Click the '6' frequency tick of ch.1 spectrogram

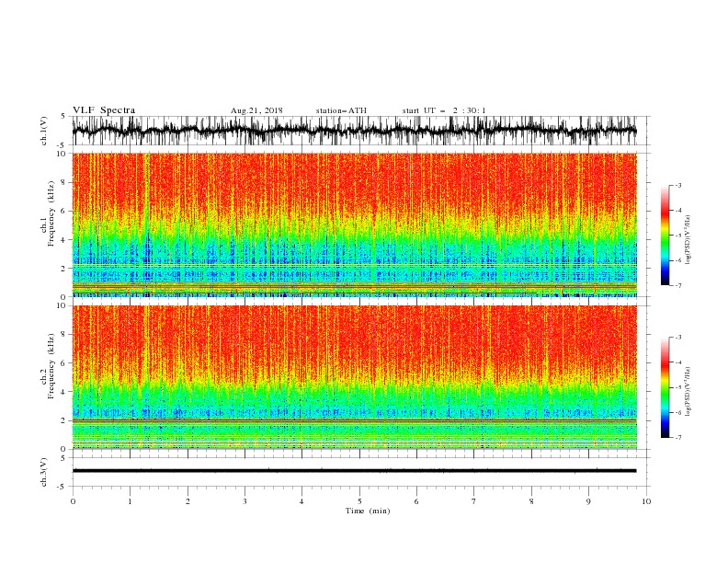(63, 211)
